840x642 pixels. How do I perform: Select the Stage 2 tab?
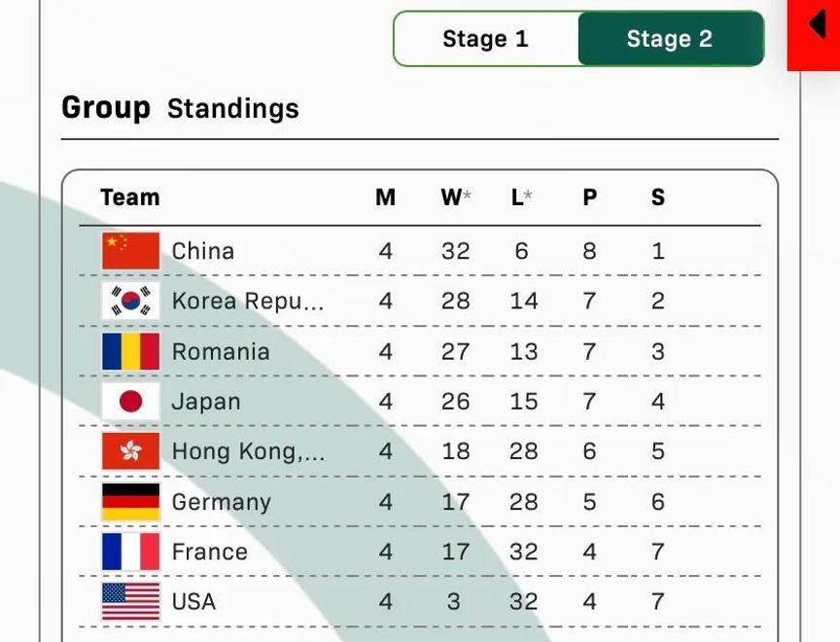pos(669,39)
